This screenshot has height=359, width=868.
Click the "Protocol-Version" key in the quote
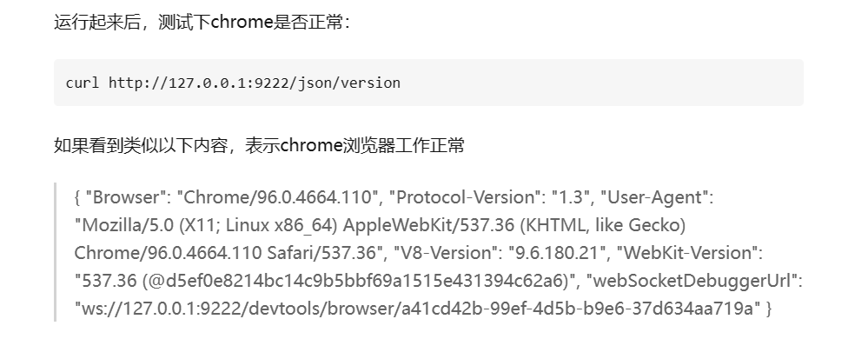coord(465,197)
